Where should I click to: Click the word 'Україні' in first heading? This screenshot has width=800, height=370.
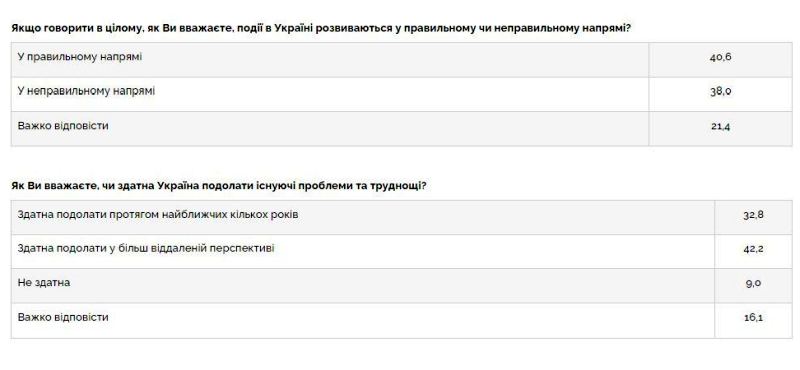tap(293, 29)
